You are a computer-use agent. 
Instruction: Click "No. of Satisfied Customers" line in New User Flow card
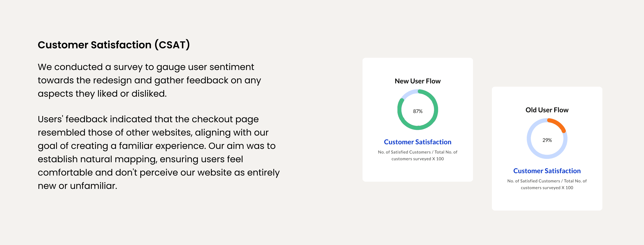(404, 152)
